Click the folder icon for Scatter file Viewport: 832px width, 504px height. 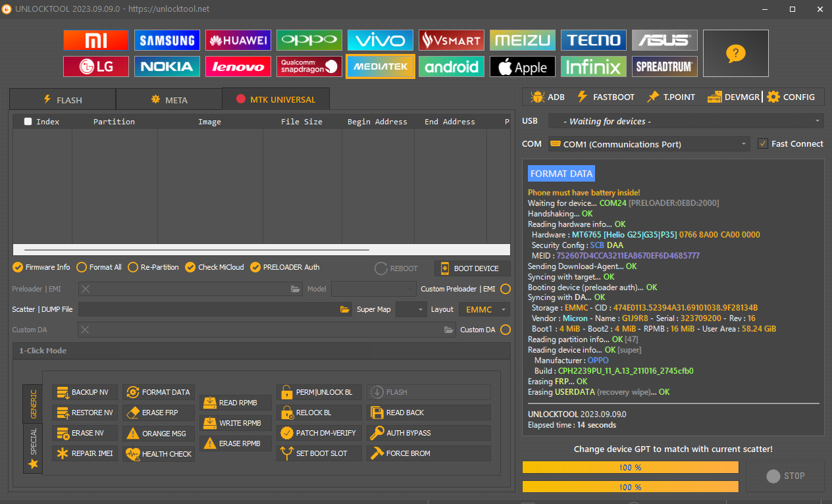pos(345,309)
